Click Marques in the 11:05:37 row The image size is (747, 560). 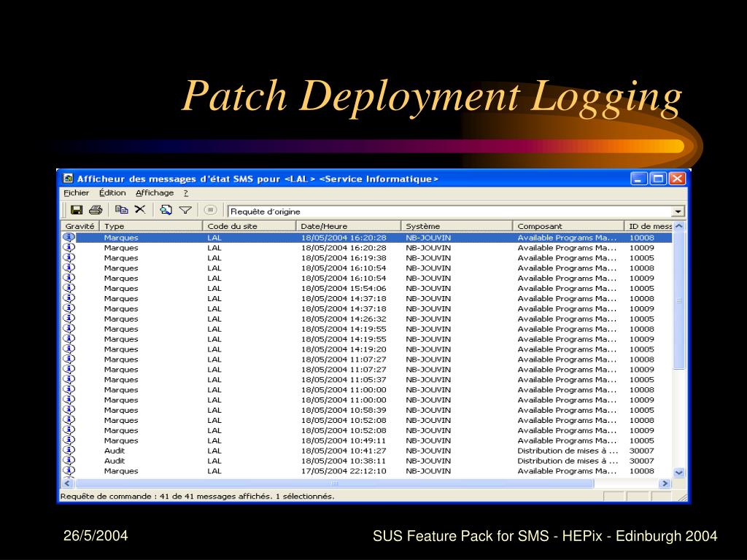pyautogui.click(x=121, y=379)
